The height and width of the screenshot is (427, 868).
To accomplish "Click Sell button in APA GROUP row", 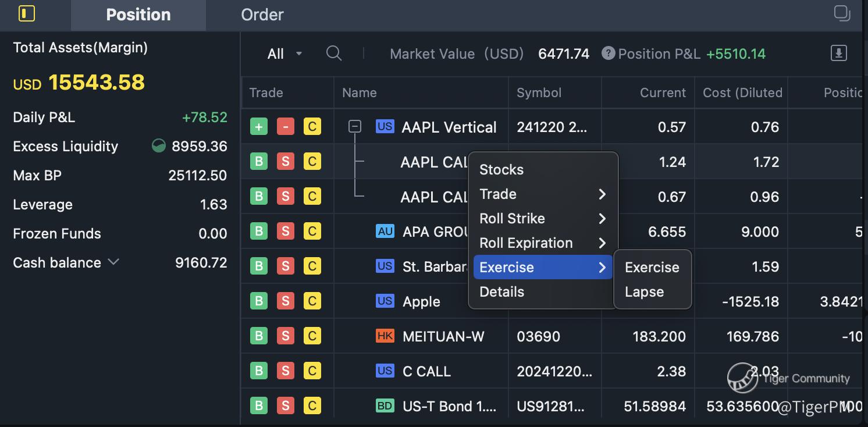I will pos(285,232).
